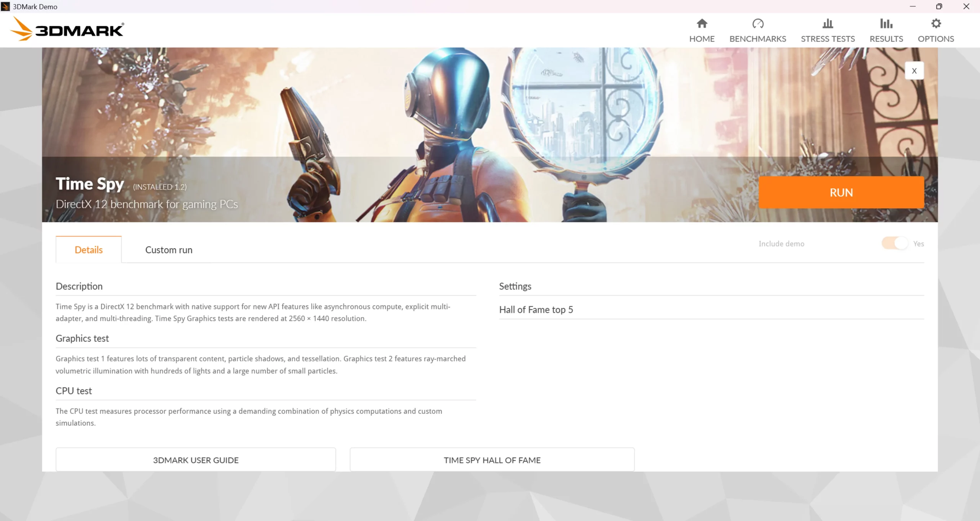This screenshot has width=980, height=521.
Task: Open Benchmarks via the gauge icon
Action: (758, 24)
